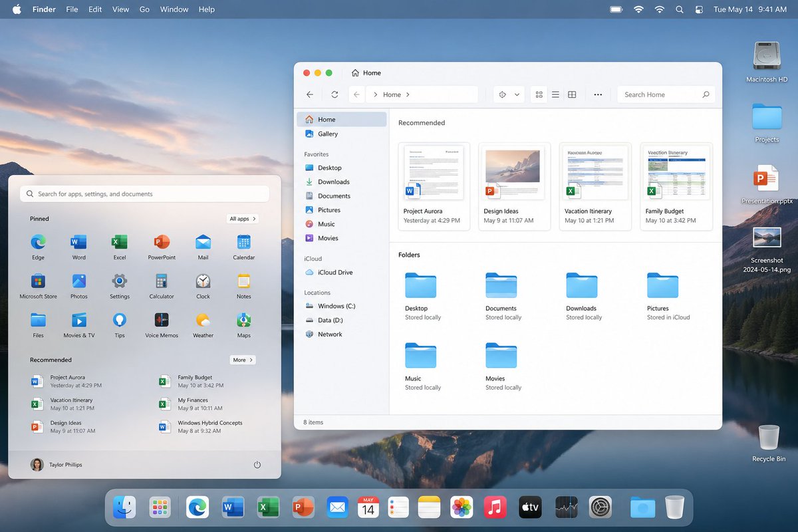
Task: Click the Start menu search box
Action: (x=144, y=194)
